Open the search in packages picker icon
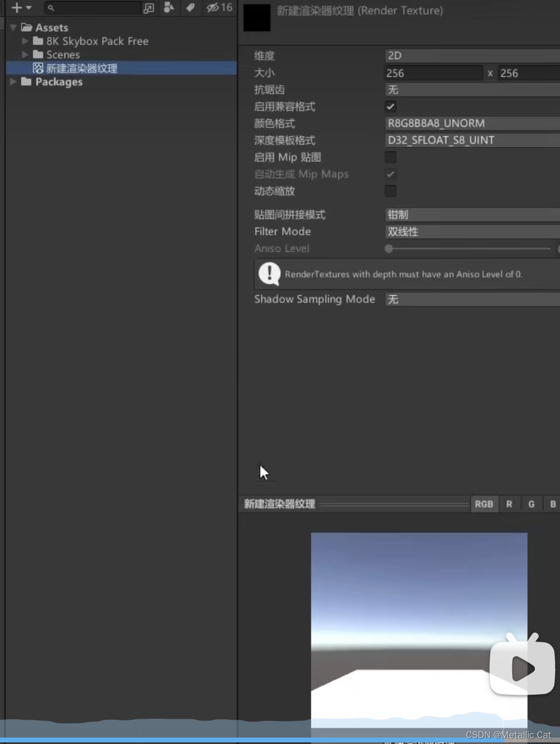The image size is (560, 744). point(149,8)
